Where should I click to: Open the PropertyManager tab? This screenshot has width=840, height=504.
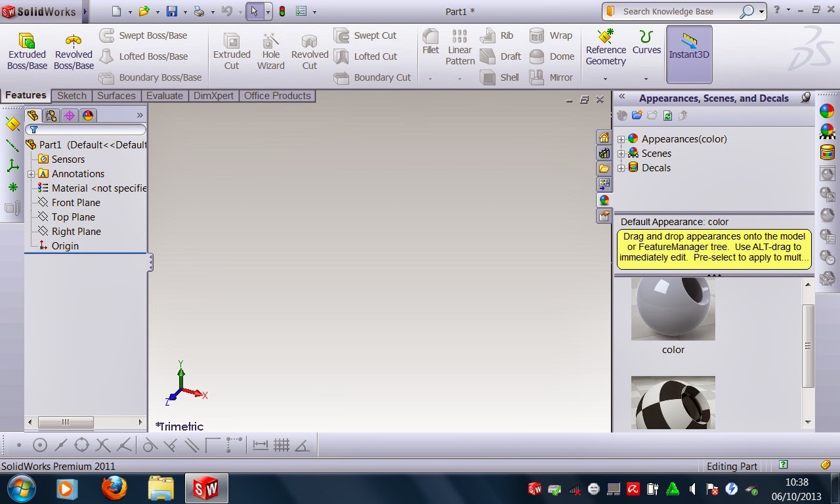51,115
